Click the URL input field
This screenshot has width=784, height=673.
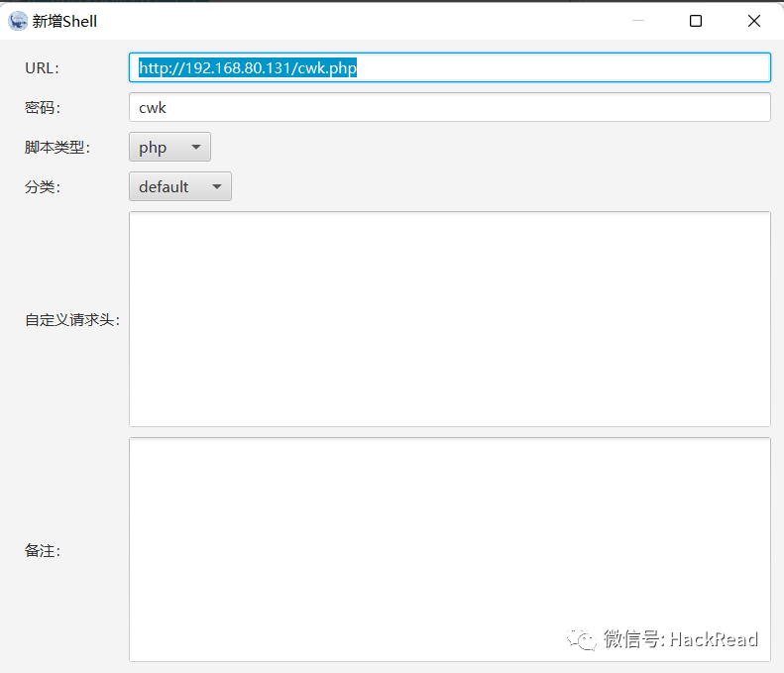click(x=450, y=67)
